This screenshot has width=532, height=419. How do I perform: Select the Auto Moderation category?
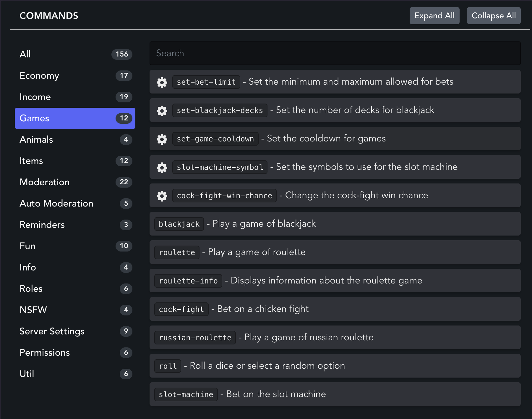75,204
